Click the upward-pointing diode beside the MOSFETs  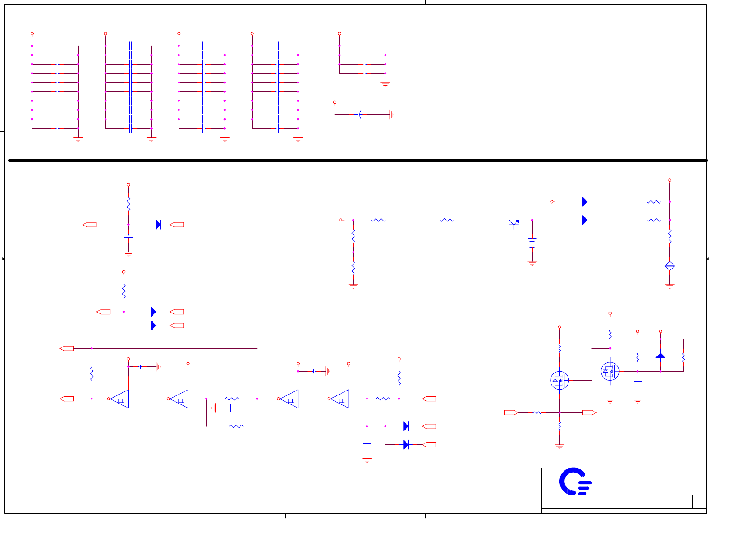(x=660, y=355)
